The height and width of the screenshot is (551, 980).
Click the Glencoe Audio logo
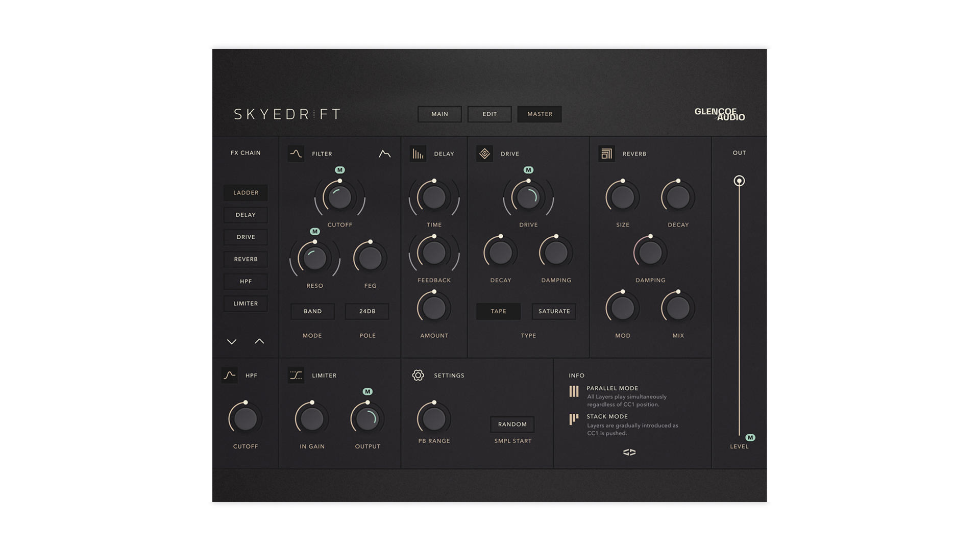click(720, 114)
